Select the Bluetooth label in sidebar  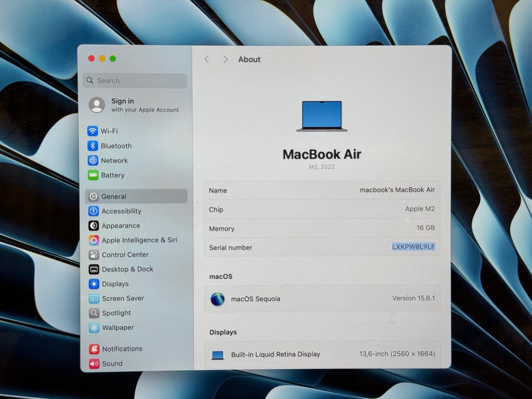point(116,146)
